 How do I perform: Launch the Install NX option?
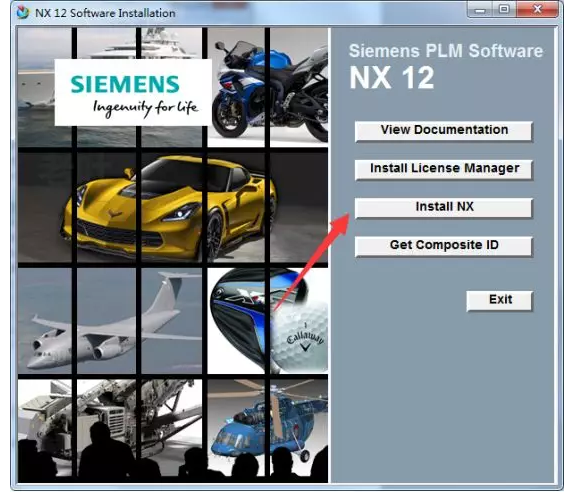point(443,208)
